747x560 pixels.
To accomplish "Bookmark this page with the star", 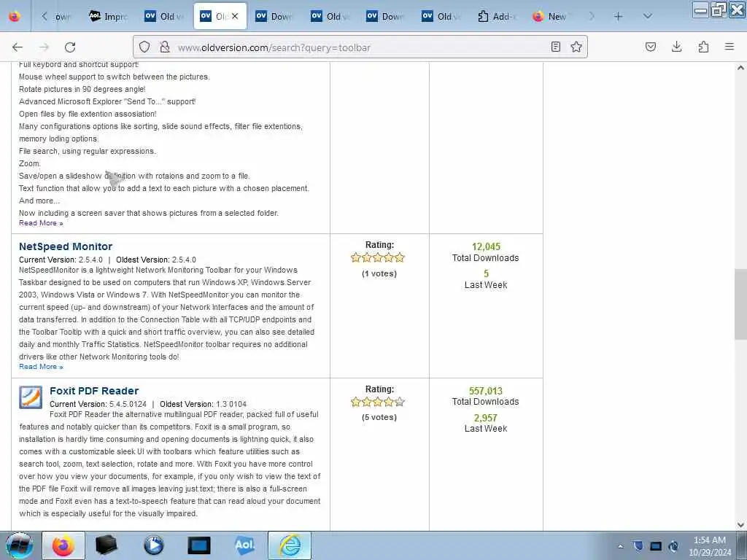I will pos(576,47).
